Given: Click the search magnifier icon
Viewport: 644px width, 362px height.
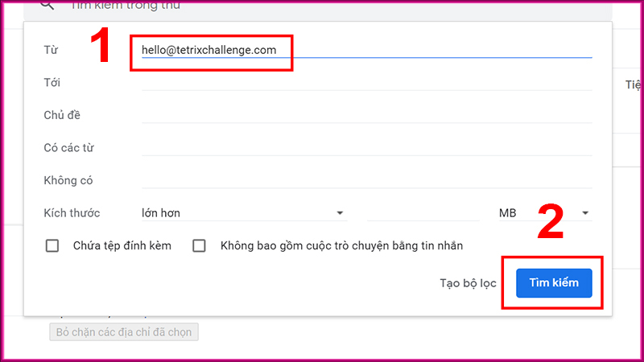Looking at the screenshot, I should coord(47,5).
